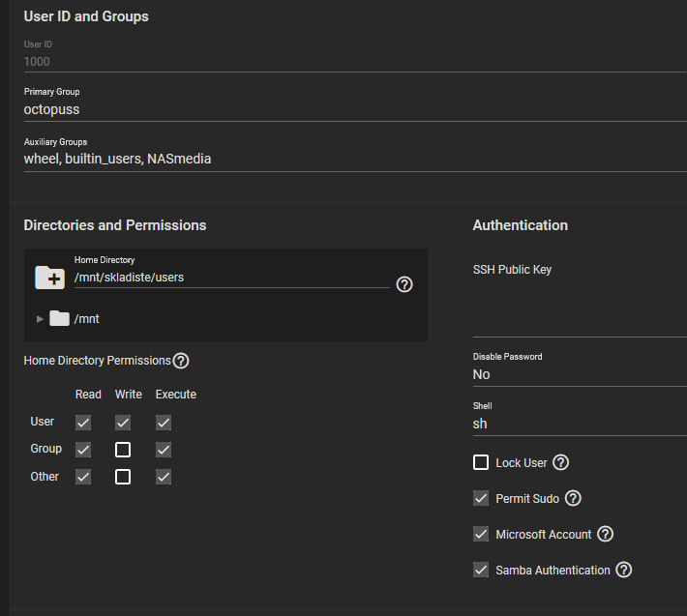Image resolution: width=687 pixels, height=616 pixels.
Task: Uncheck User Read permission
Action: coord(83,423)
